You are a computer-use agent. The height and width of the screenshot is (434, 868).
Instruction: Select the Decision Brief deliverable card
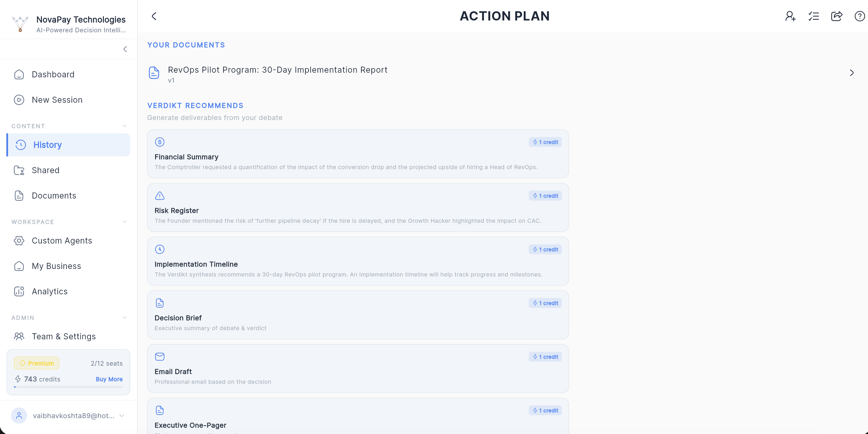click(x=358, y=315)
